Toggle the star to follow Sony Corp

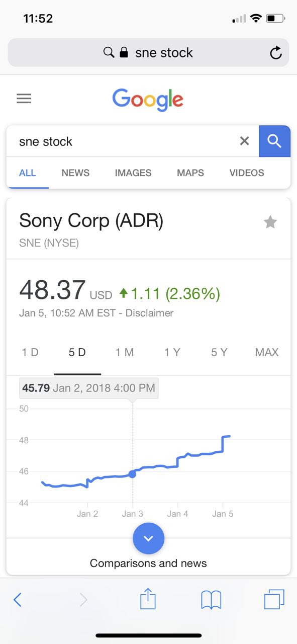click(270, 222)
